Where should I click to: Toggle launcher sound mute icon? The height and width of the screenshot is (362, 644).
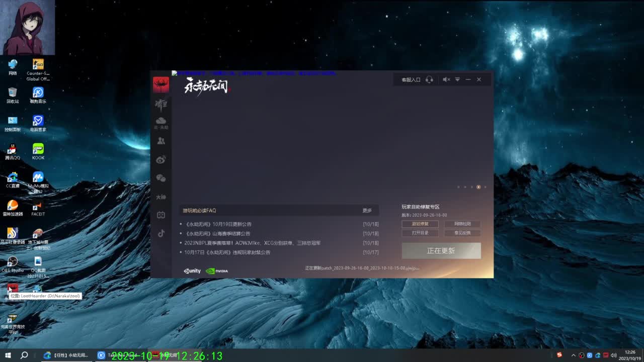446,79
